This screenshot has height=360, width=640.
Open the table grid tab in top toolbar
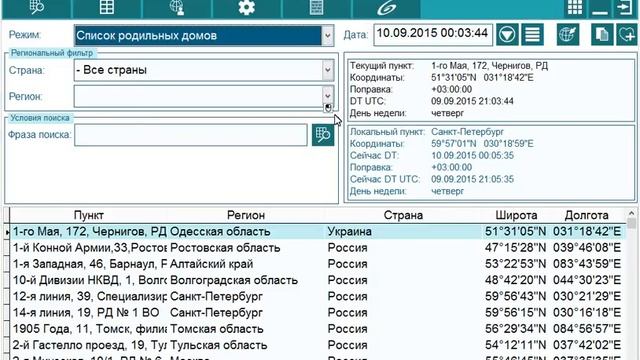[x=107, y=8]
